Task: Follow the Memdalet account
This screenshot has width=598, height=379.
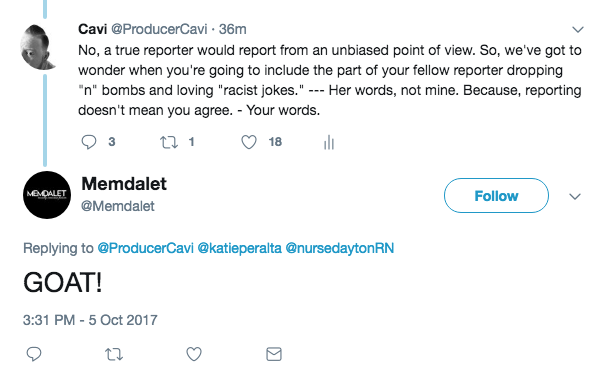Action: (496, 196)
